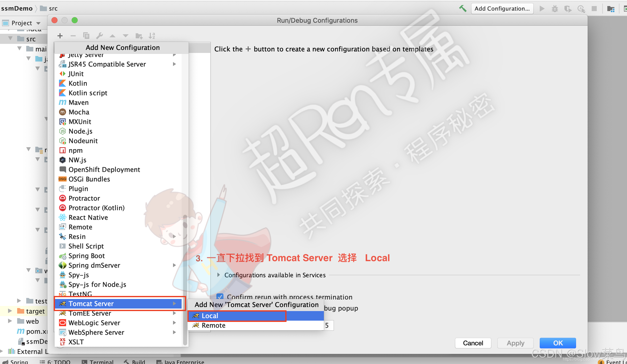The image size is (627, 364).
Task: Open the 6: TODO tool window tab
Action: [55, 361]
